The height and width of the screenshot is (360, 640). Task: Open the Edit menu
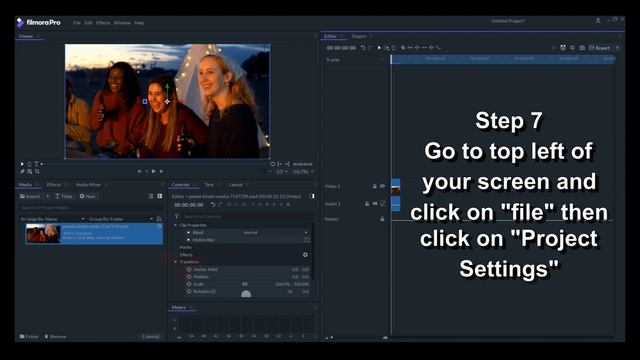[x=88, y=23]
